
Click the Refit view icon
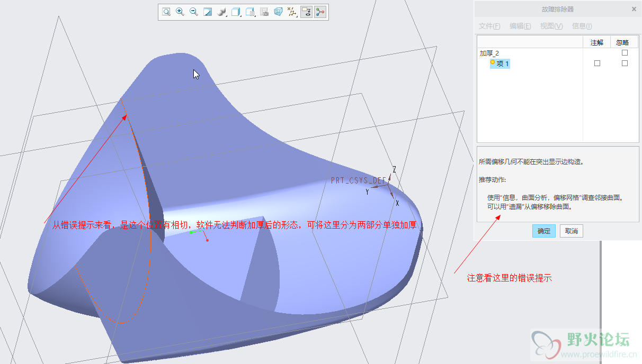(x=166, y=12)
